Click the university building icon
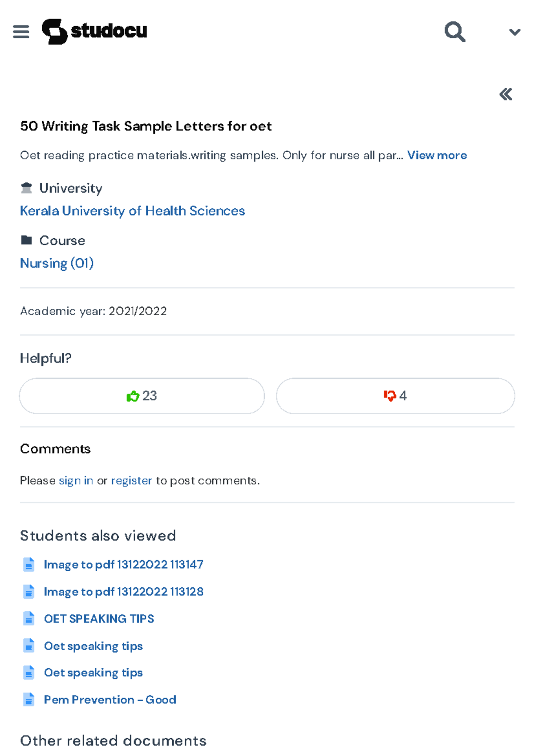 click(x=26, y=187)
